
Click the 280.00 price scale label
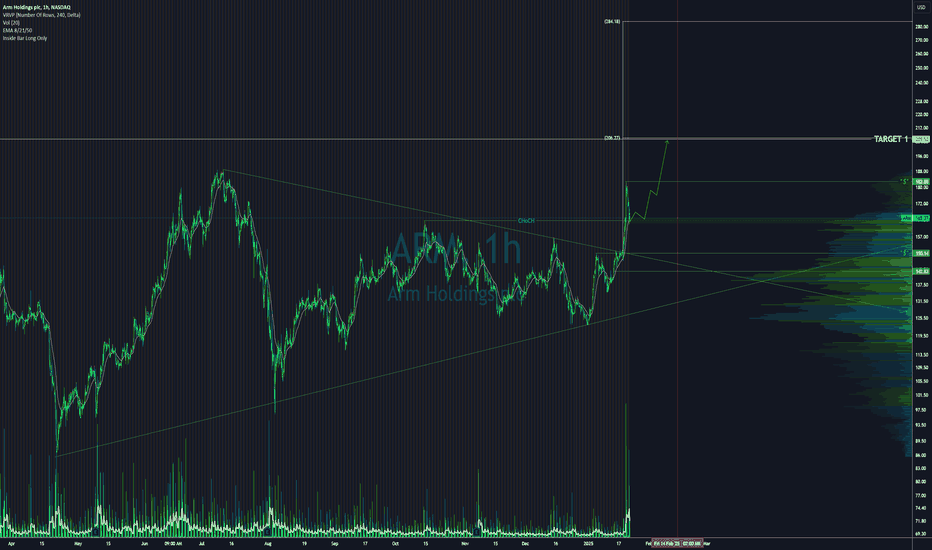pos(922,27)
